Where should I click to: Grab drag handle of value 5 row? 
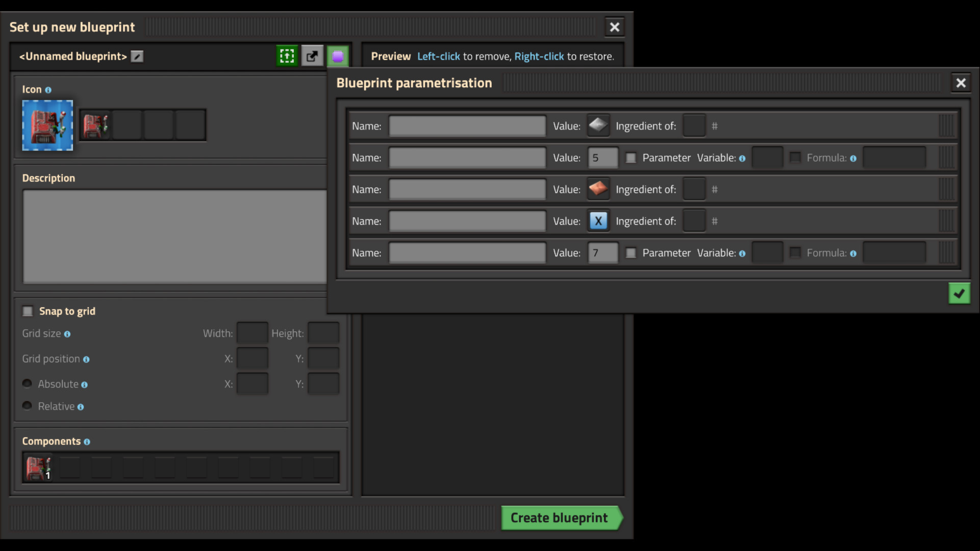pos(947,158)
